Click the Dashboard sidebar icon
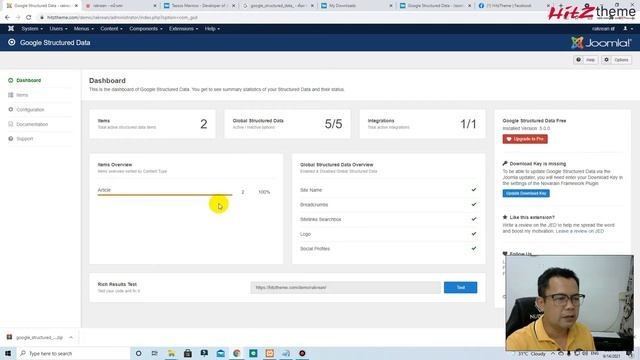The width and height of the screenshot is (640, 360). (11, 80)
